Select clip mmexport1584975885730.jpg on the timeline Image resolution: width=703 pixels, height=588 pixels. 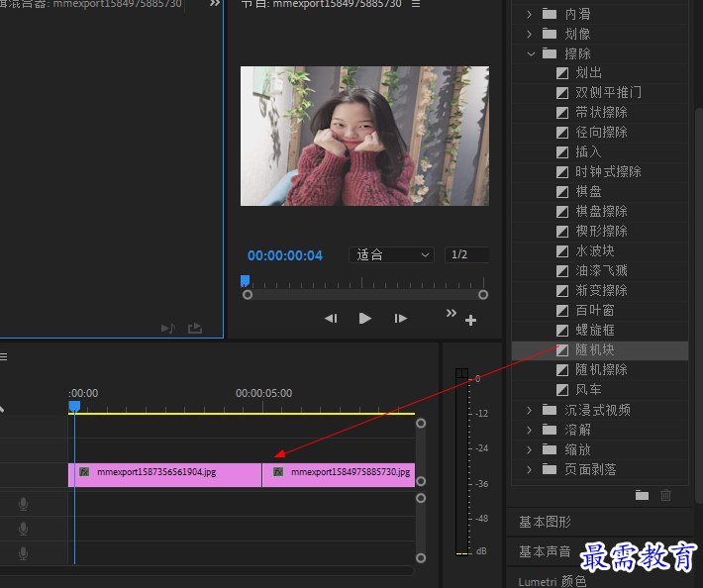coord(339,475)
